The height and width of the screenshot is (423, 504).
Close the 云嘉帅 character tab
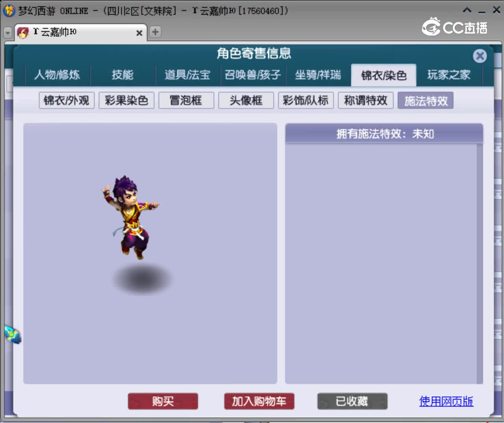(x=139, y=33)
